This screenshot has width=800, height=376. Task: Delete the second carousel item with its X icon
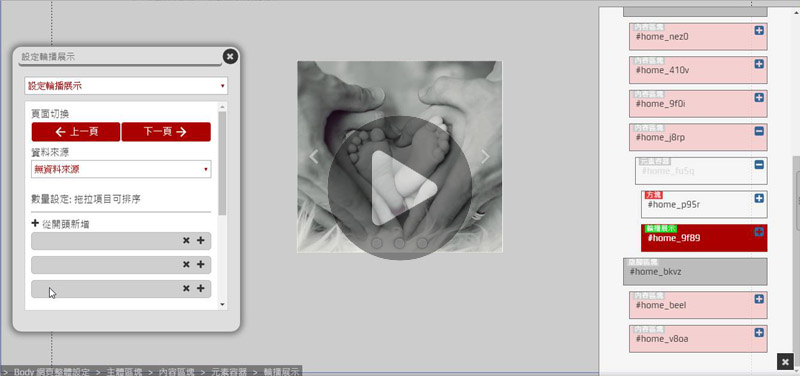coord(186,264)
